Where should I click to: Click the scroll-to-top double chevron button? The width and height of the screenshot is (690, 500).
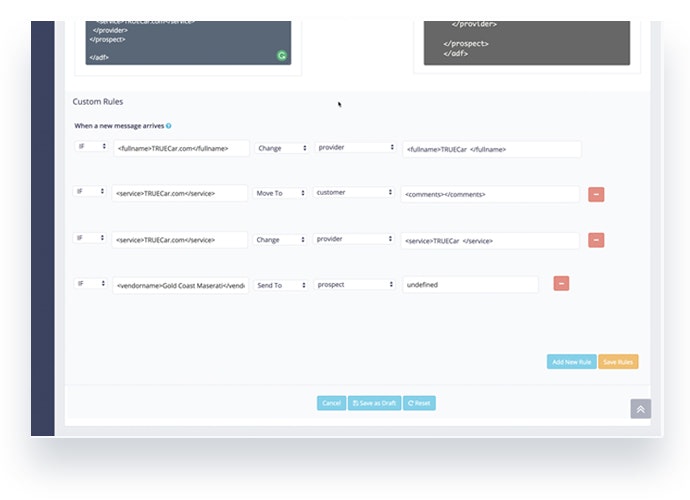pyautogui.click(x=640, y=409)
